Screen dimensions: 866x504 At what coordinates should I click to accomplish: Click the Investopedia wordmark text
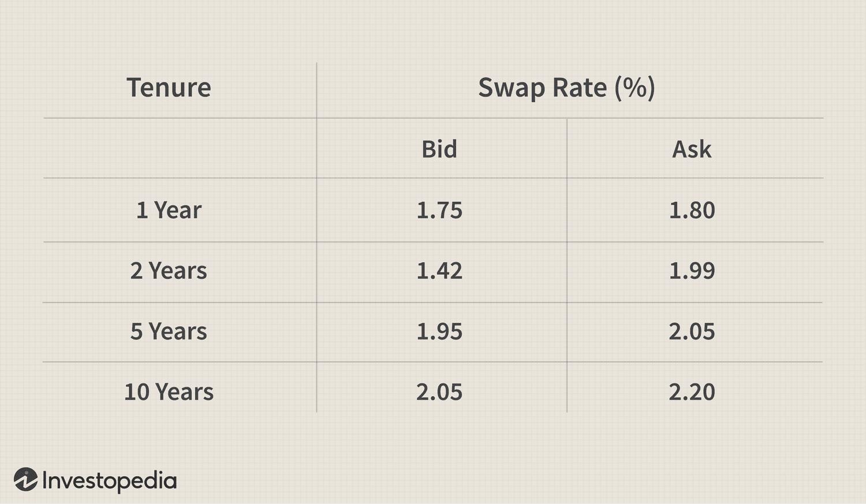pos(110,481)
